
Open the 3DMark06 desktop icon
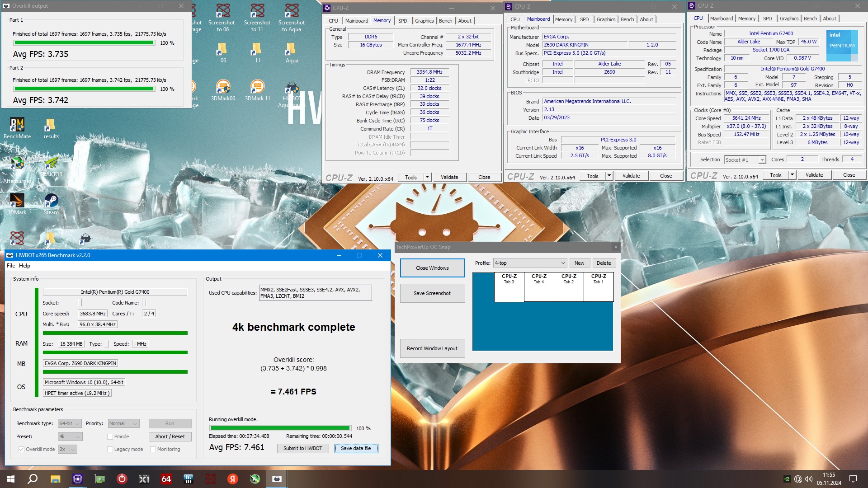pyautogui.click(x=223, y=90)
